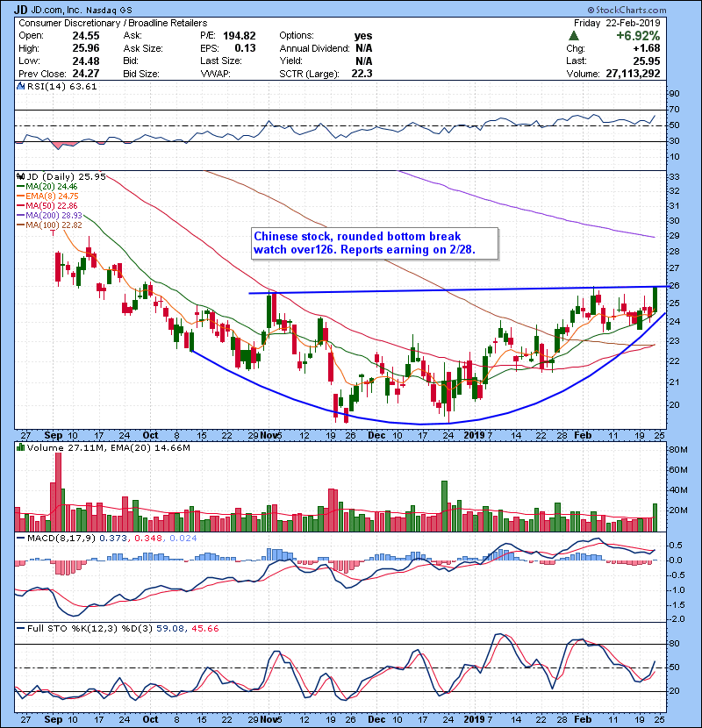Click the volume bars icon
This screenshot has height=728, width=702.
[x=20, y=447]
